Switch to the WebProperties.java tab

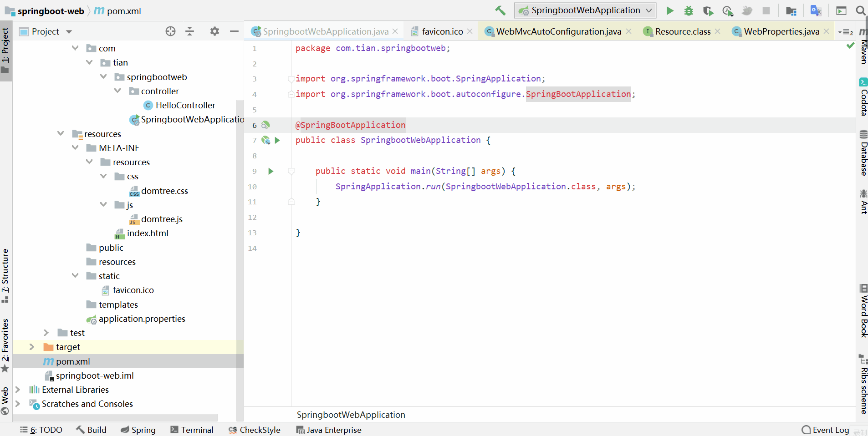(x=780, y=31)
